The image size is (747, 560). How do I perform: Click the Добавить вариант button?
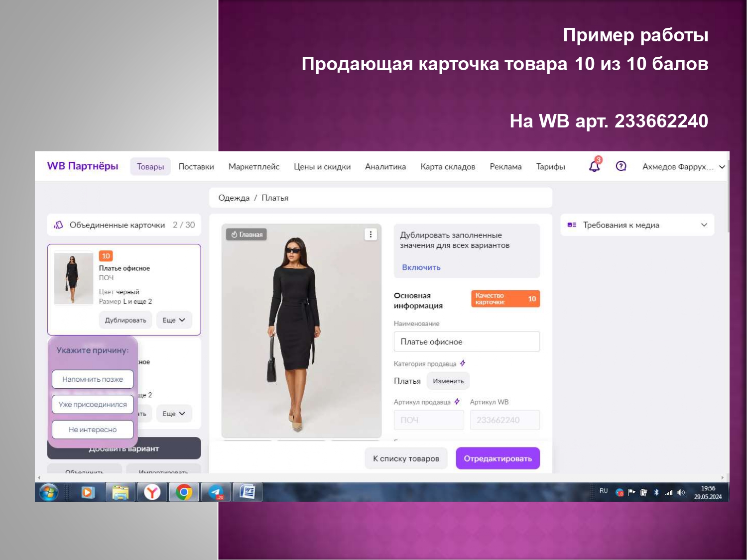124,448
